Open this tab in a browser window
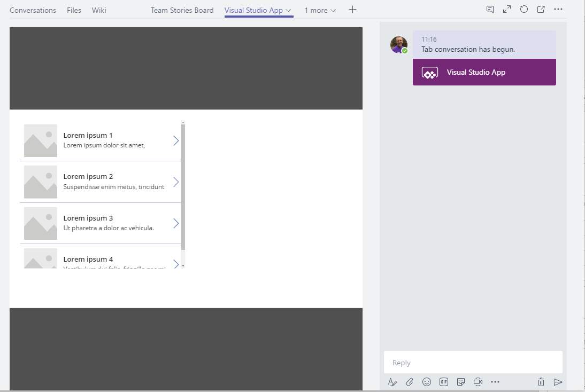585x392 pixels. (541, 9)
